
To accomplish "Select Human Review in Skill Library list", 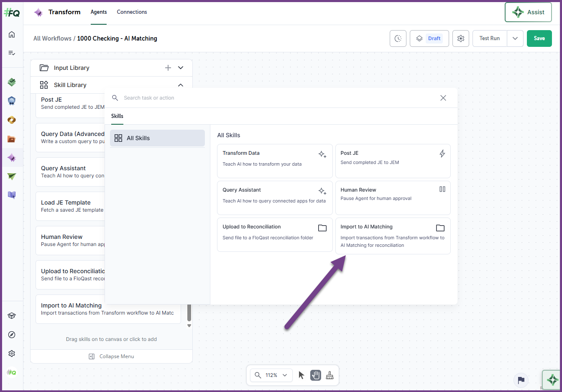I will (x=70, y=241).
